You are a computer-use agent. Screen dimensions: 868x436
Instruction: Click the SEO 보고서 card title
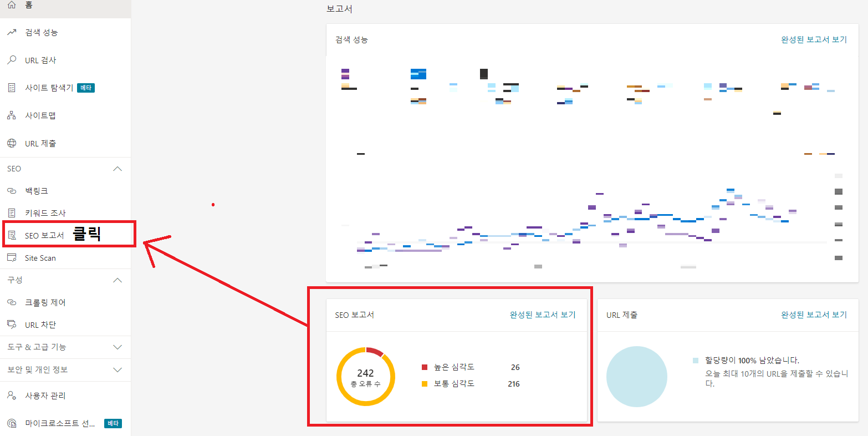(355, 315)
